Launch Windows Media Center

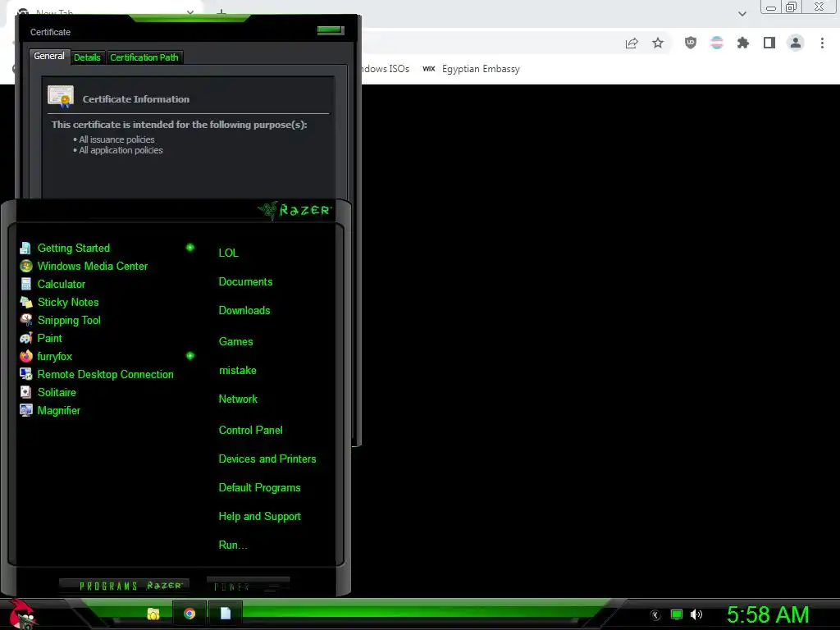[x=92, y=267]
